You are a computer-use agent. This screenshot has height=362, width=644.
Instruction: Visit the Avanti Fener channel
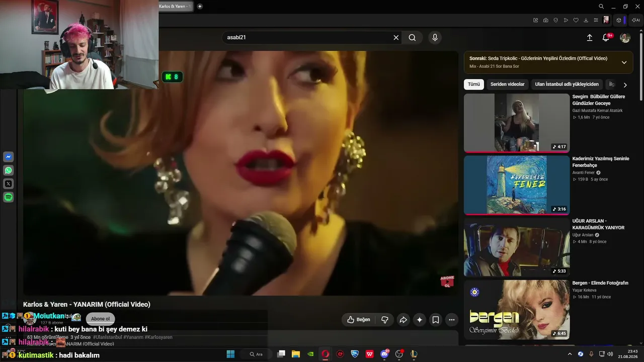[x=584, y=172]
